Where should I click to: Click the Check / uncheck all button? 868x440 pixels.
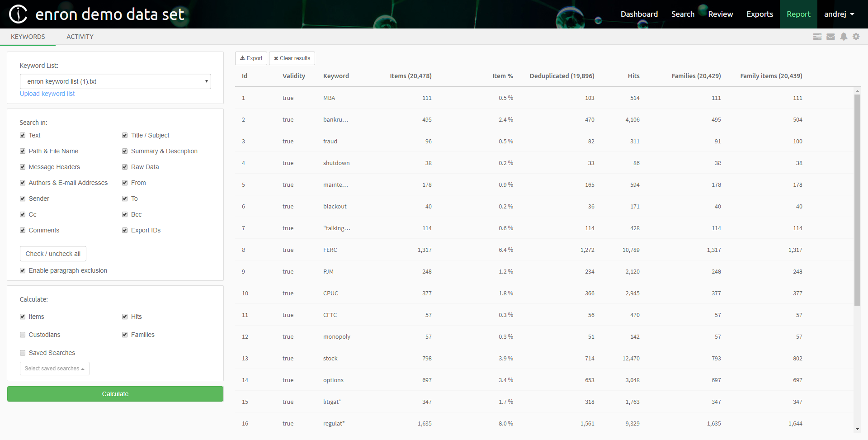click(x=53, y=254)
